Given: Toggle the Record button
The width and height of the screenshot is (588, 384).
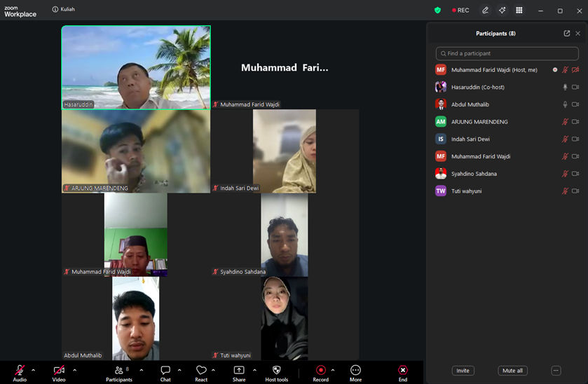Looking at the screenshot, I should tap(320, 373).
